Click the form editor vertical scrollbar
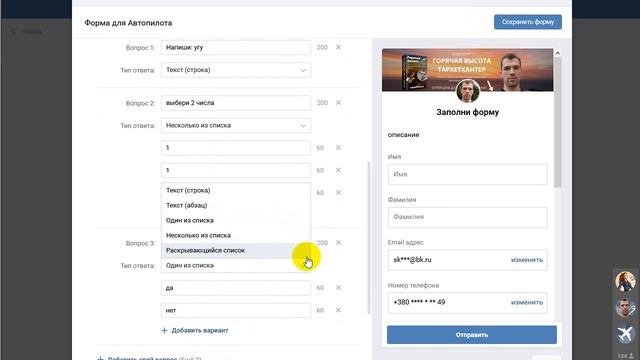640x360 pixels. click(369, 238)
